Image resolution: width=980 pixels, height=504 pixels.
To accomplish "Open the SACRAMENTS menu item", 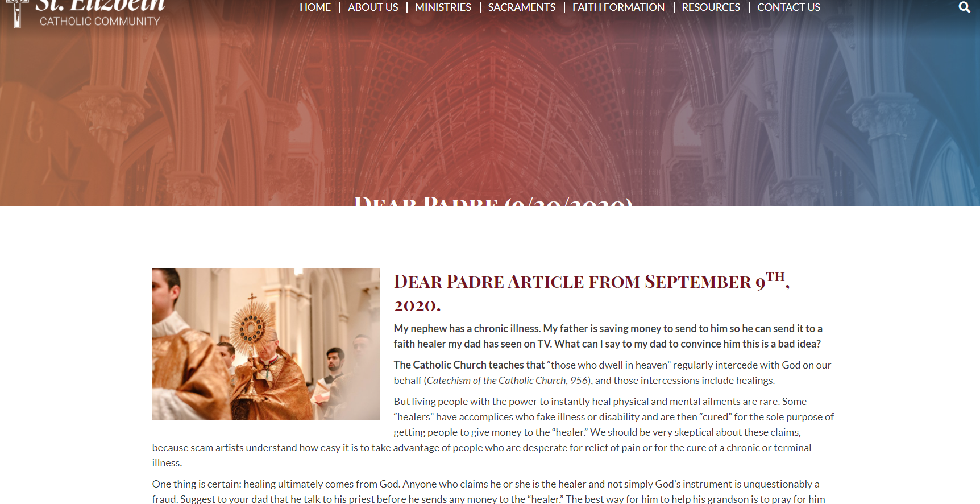I will coord(521,7).
